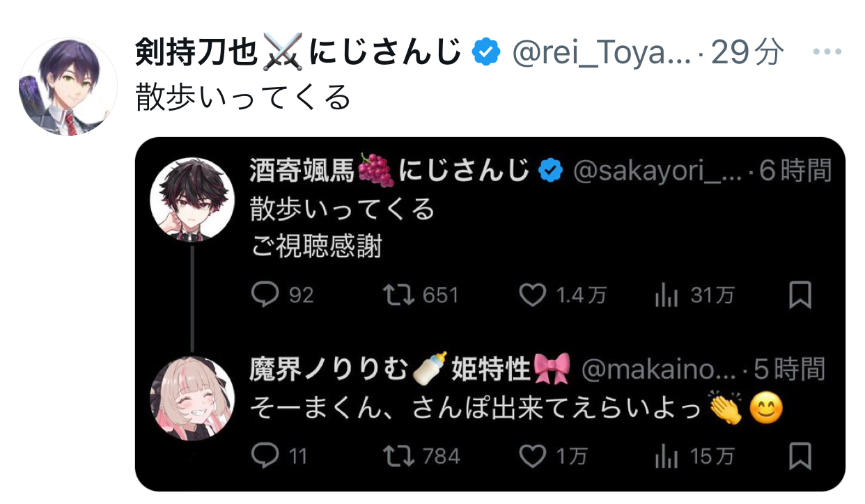View analytics showing 31万 impressions
The image size is (865, 504).
point(667,295)
